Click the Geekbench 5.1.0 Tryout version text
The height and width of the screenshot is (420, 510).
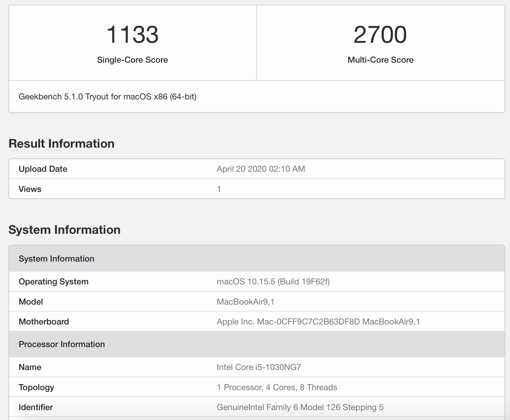107,97
